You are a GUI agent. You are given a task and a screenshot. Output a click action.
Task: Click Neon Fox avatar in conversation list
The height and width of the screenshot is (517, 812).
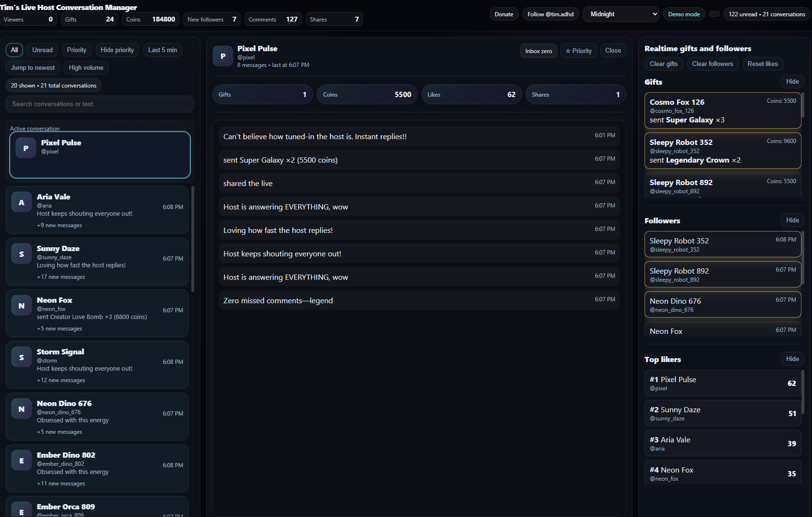coord(22,306)
